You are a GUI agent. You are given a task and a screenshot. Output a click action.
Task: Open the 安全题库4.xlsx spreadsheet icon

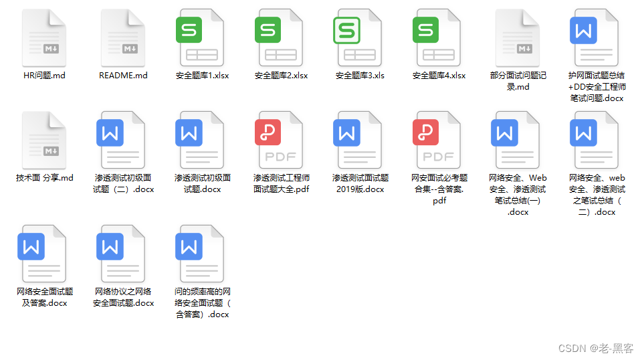(437, 38)
